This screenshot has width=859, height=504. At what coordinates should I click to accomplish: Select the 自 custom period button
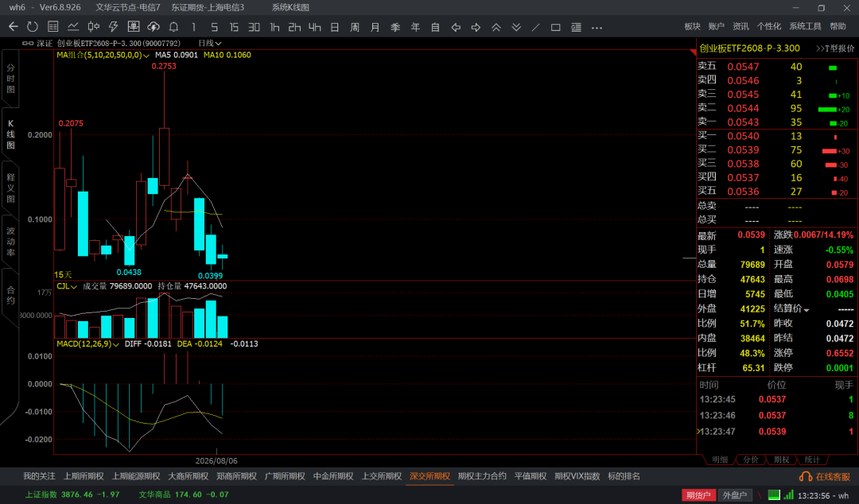[x=435, y=27]
